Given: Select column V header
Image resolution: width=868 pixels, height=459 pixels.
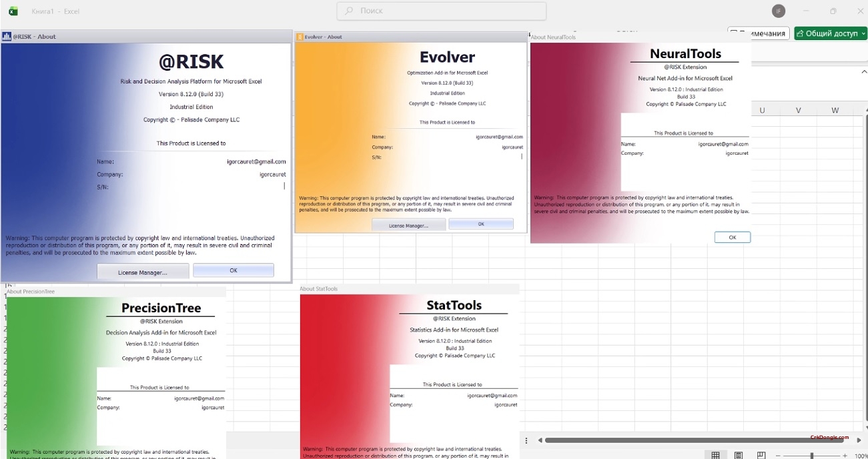Looking at the screenshot, I should click(x=799, y=111).
